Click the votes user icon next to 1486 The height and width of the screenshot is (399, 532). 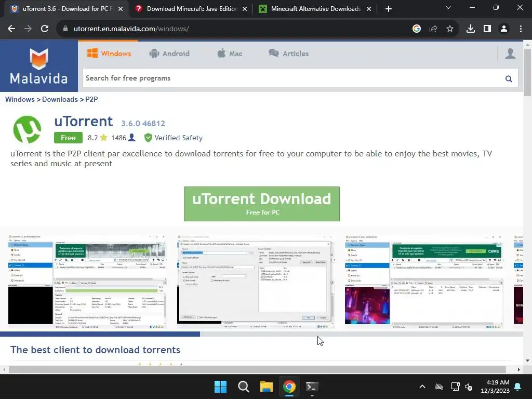[x=132, y=137]
